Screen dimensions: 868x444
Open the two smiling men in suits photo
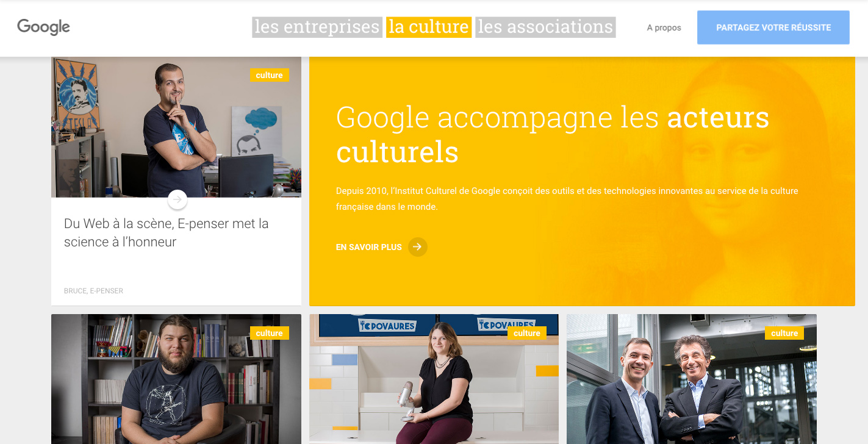click(x=692, y=379)
